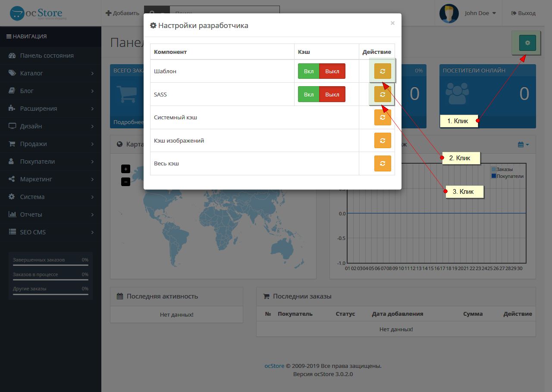Click the cart icon beside Продажи
Viewport: 552px width, 392px height.
point(12,144)
